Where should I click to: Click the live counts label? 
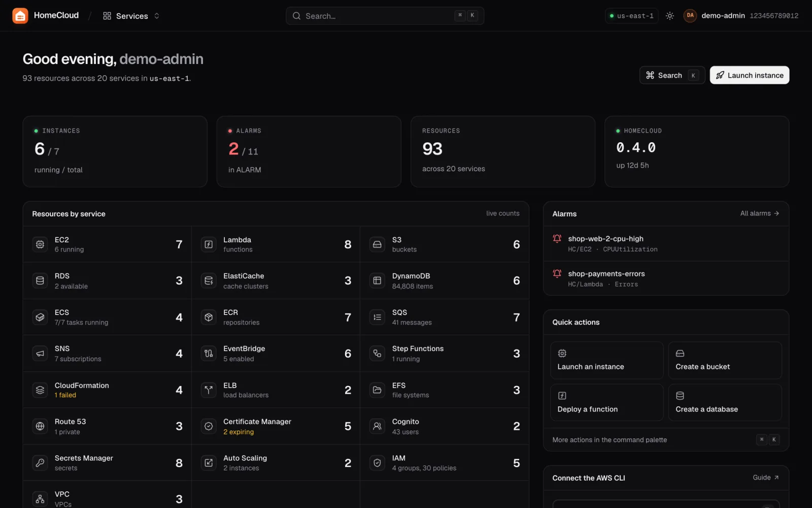503,213
